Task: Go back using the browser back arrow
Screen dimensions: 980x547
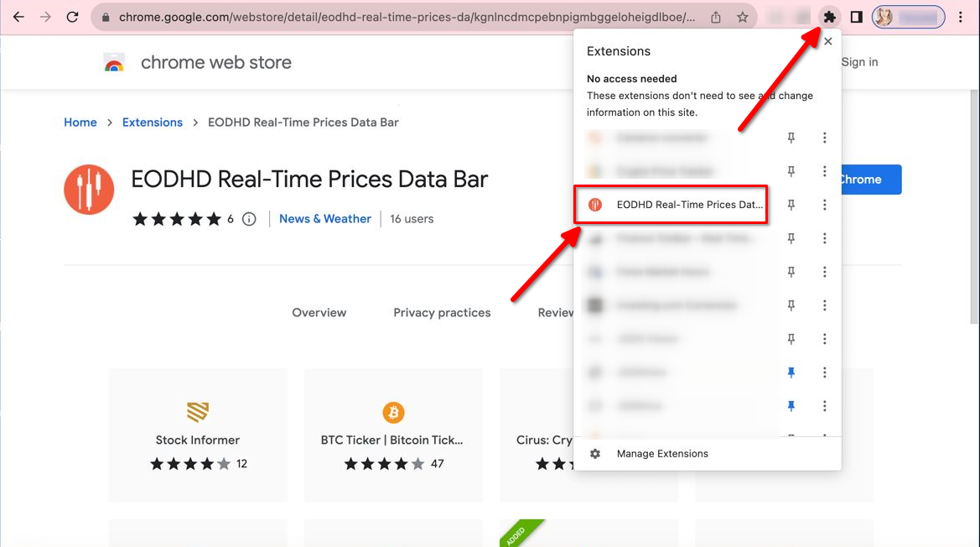Action: (18, 17)
